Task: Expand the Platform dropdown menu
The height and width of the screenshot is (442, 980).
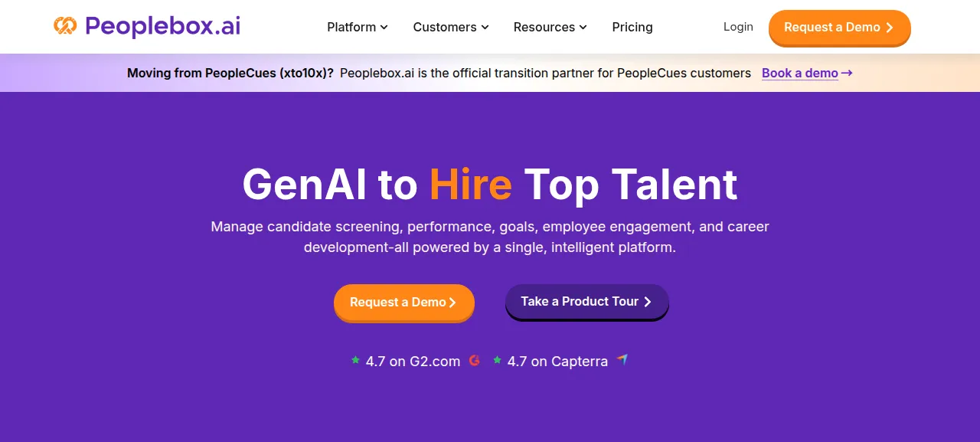Action: click(x=358, y=27)
